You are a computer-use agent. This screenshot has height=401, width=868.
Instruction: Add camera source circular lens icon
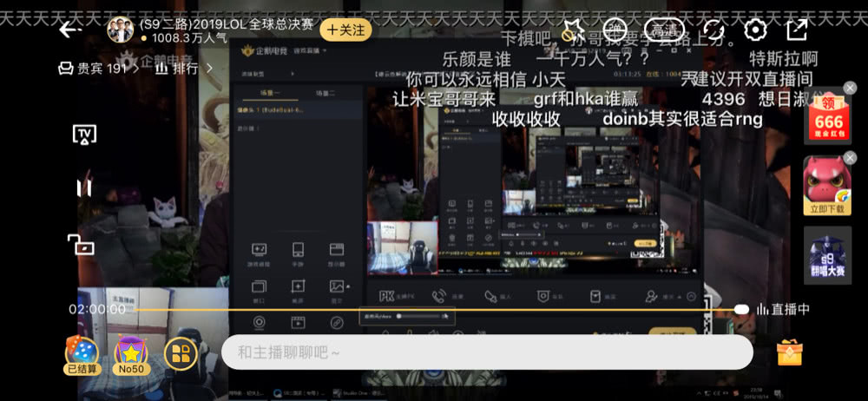[x=259, y=322]
